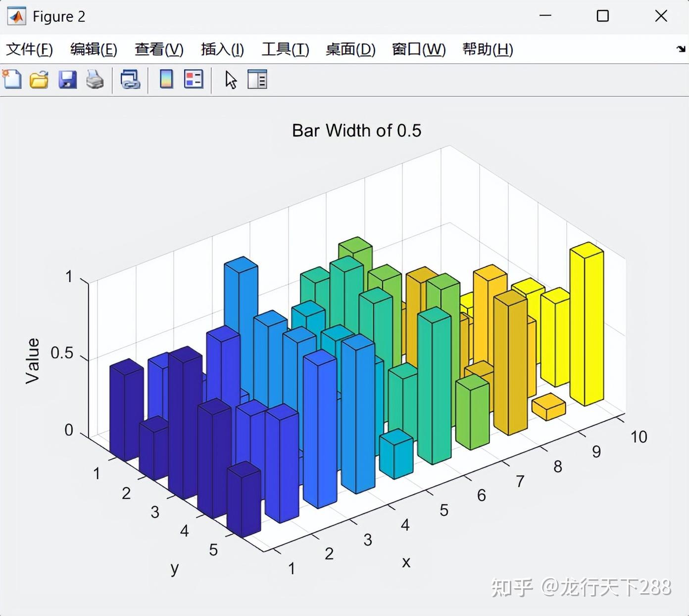Open a saved figure file
The image size is (689, 616).
point(39,79)
